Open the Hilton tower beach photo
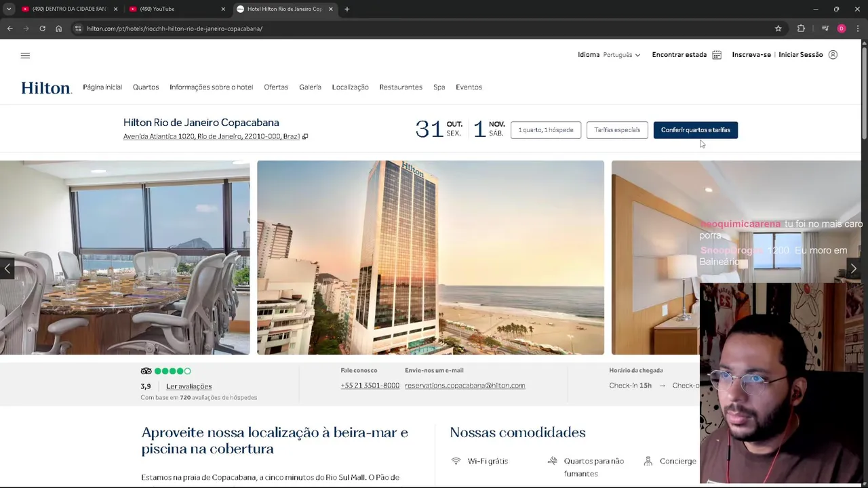 point(431,258)
